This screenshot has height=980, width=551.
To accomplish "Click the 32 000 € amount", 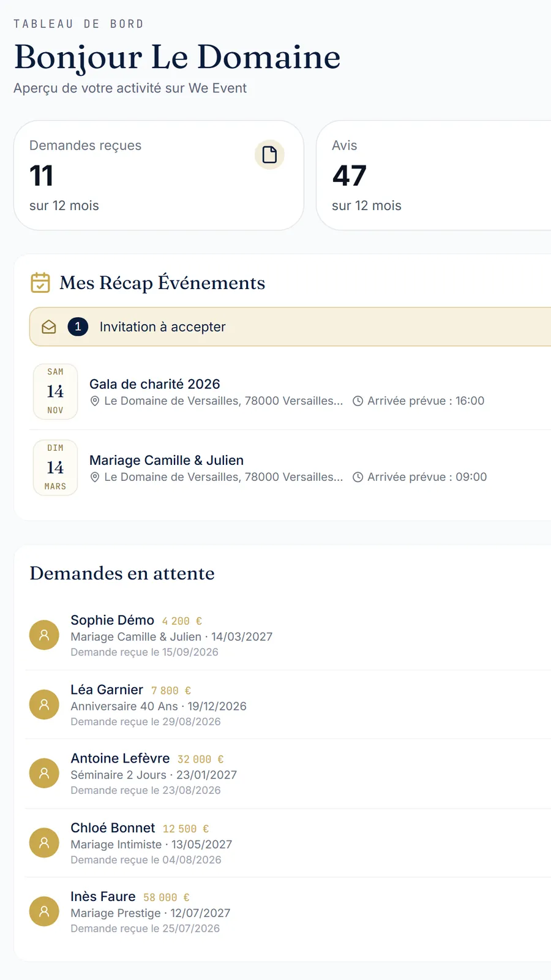I will (200, 759).
